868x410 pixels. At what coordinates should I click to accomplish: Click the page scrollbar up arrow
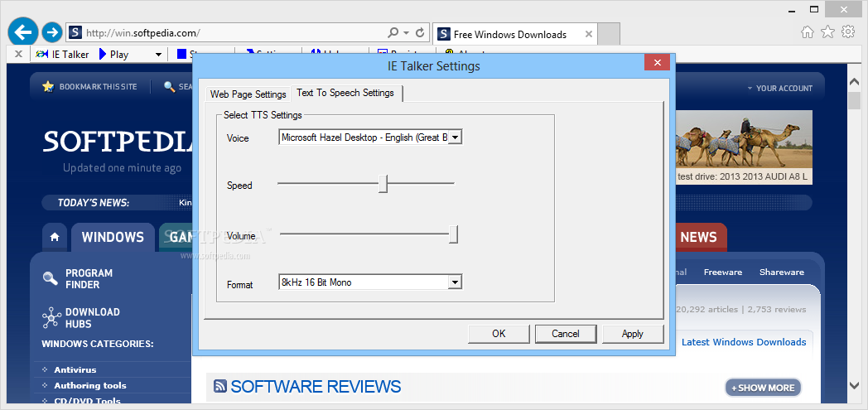854,82
